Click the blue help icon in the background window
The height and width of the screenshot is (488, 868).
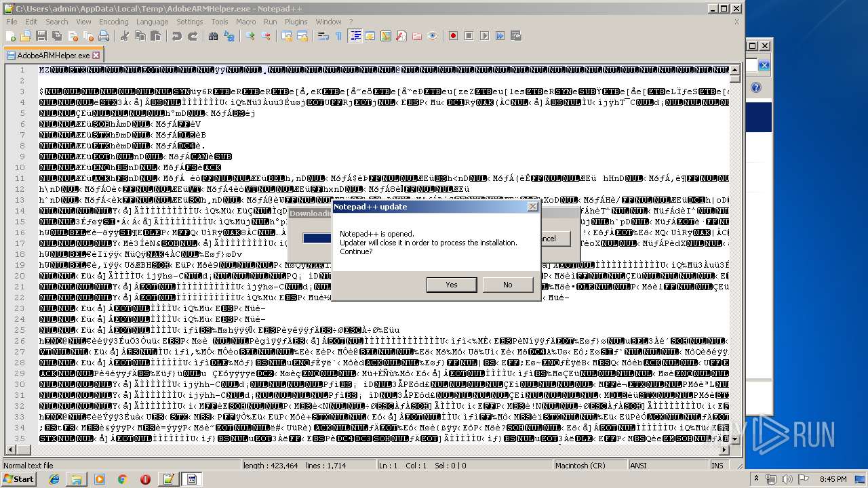tap(756, 87)
